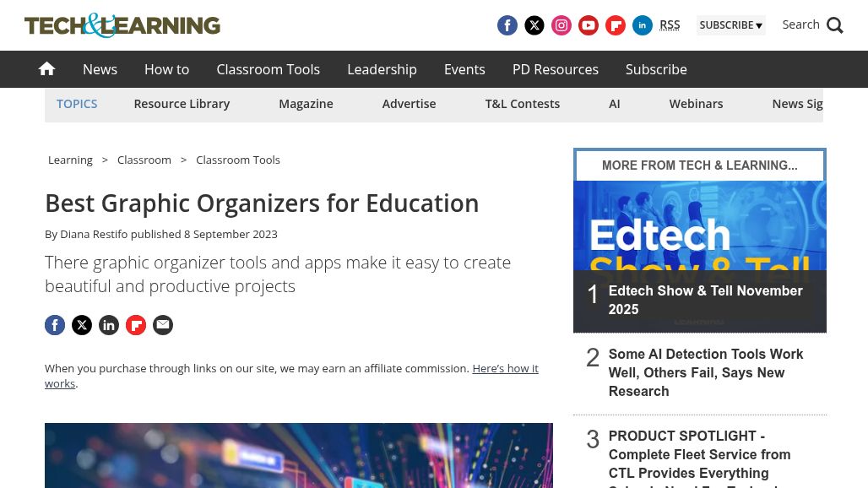Screen dimensions: 868x488
Task: Select the Leadership navigation item
Action: pos(382,69)
